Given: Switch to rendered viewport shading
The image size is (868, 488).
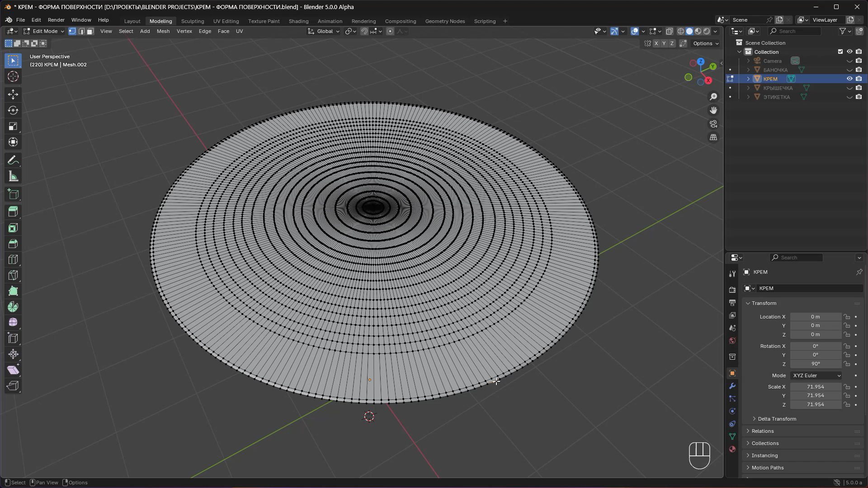Looking at the screenshot, I should [707, 31].
